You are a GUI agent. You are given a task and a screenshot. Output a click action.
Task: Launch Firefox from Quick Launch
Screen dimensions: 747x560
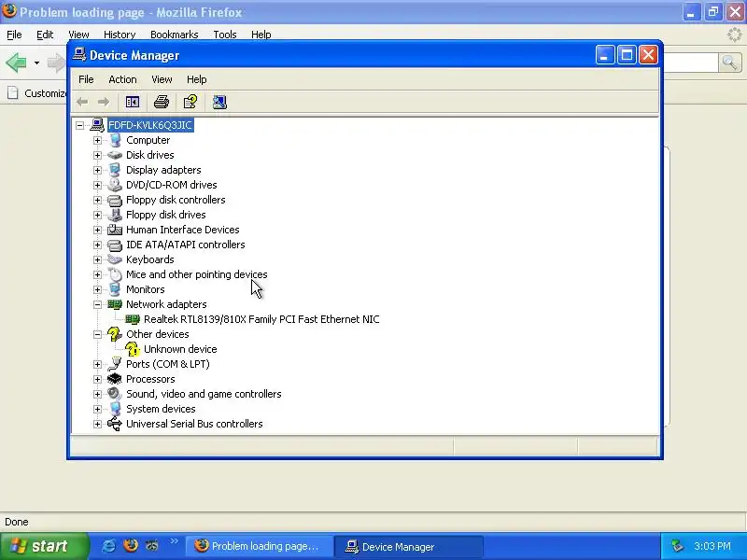(x=131, y=546)
